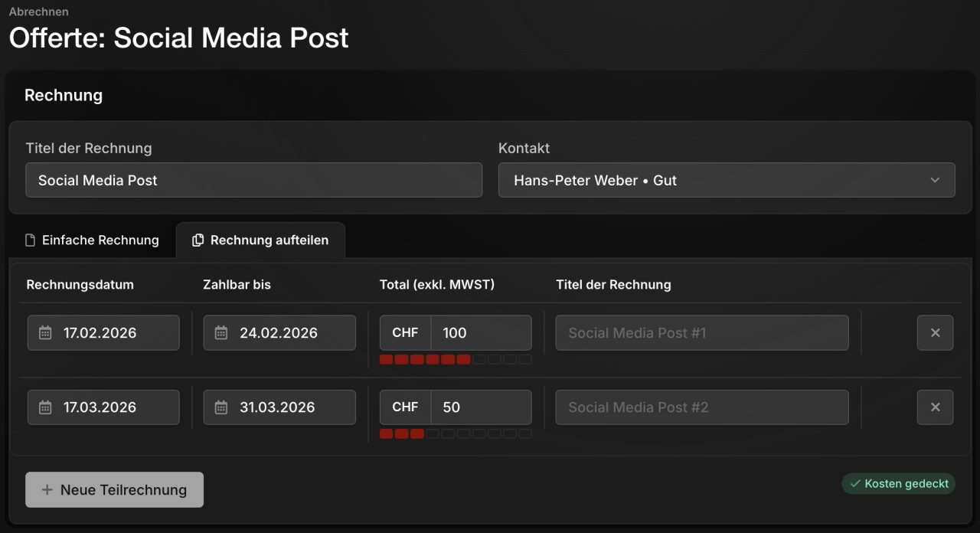Edit the CHF amount field showing 100
This screenshot has width=980, height=533.
[x=481, y=333]
